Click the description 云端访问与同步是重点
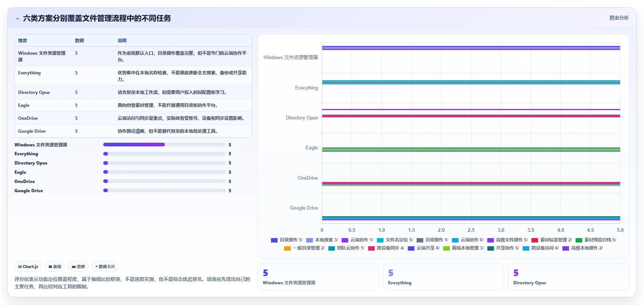The height and width of the screenshot is (305, 644). (182, 118)
